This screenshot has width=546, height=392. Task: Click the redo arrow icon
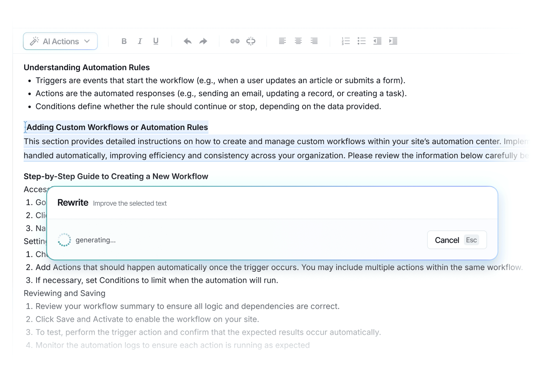coord(203,41)
